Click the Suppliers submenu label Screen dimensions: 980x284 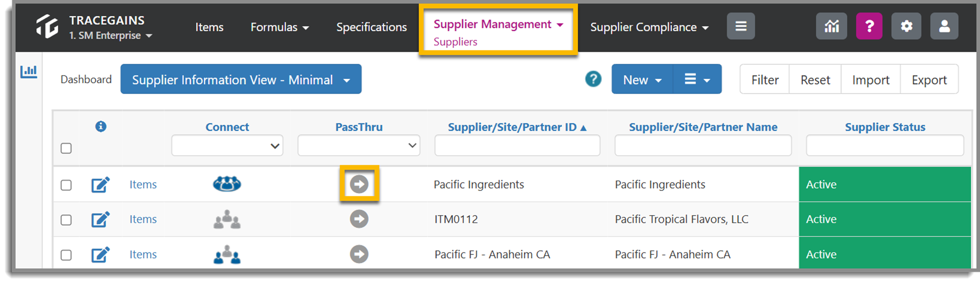tap(455, 42)
